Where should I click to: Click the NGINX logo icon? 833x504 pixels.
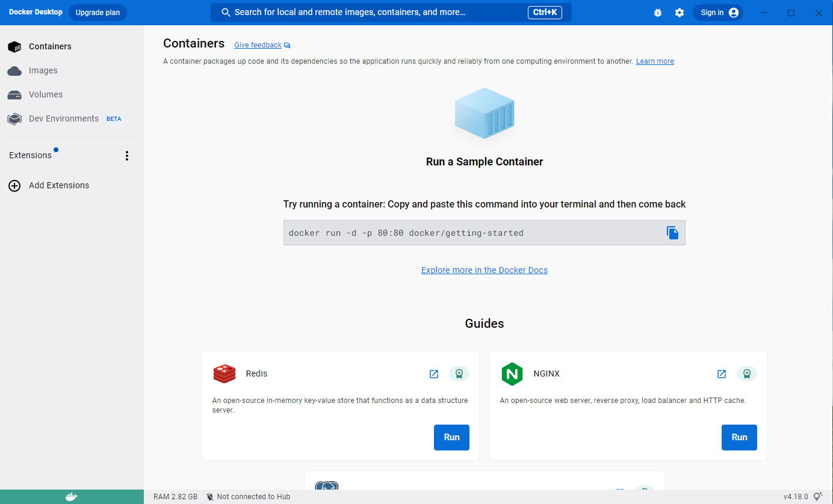(512, 374)
